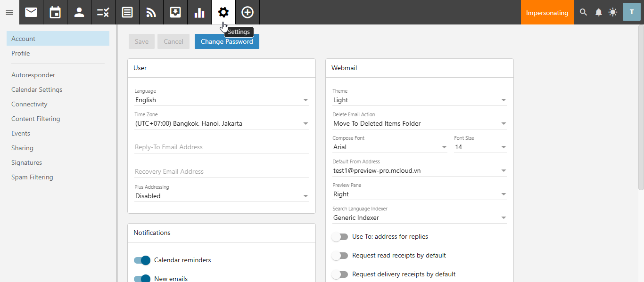Open the Notes icon in top bar

pos(127,12)
